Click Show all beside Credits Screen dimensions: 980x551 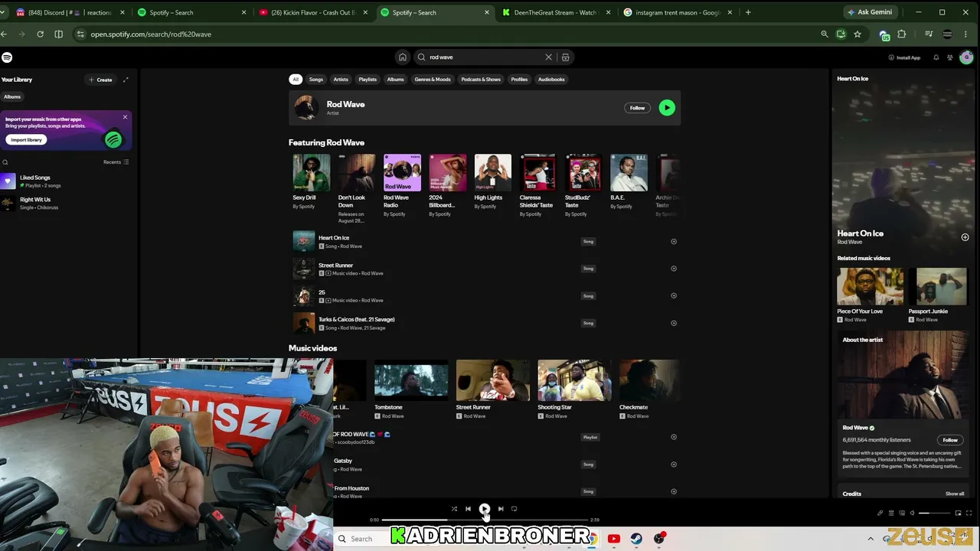955,494
